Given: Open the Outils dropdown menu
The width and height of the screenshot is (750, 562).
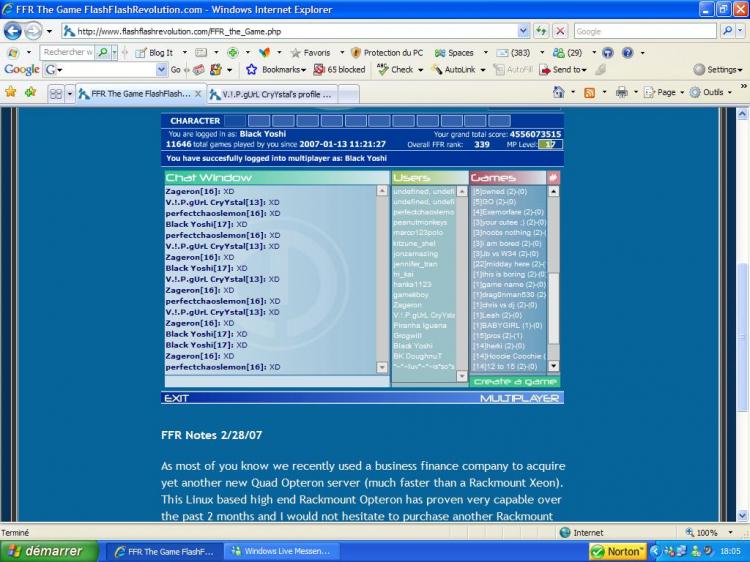Looking at the screenshot, I should click(711, 92).
